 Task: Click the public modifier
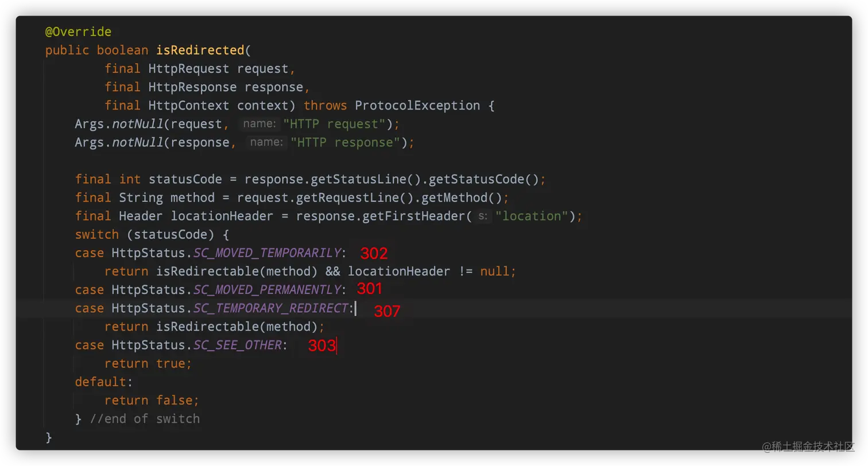click(x=67, y=50)
